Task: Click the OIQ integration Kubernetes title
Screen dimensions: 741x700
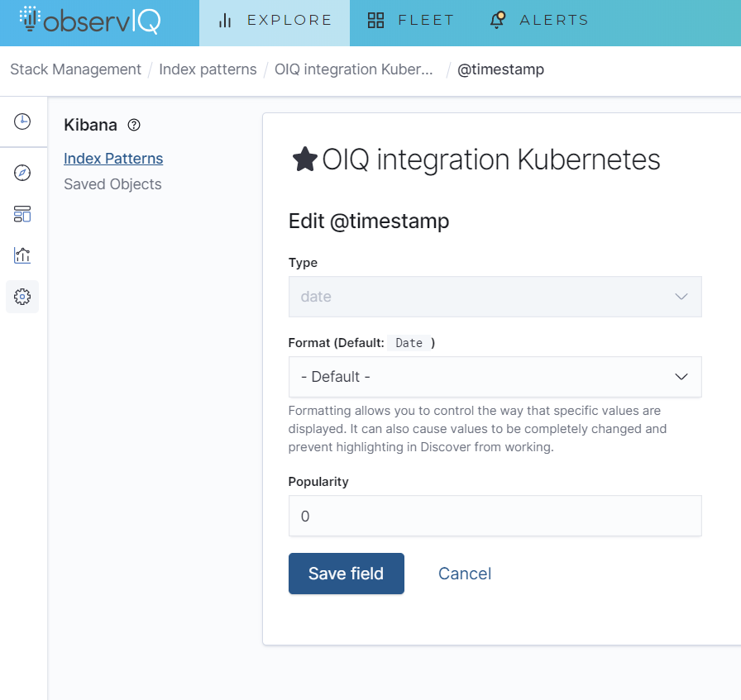Action: click(x=491, y=160)
